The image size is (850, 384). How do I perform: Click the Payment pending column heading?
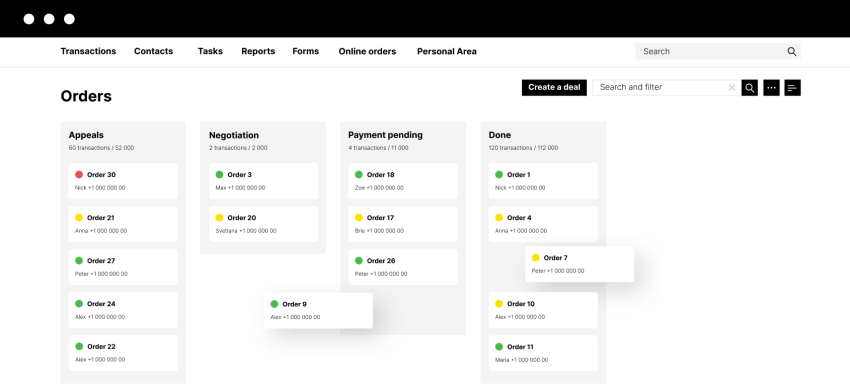[385, 135]
